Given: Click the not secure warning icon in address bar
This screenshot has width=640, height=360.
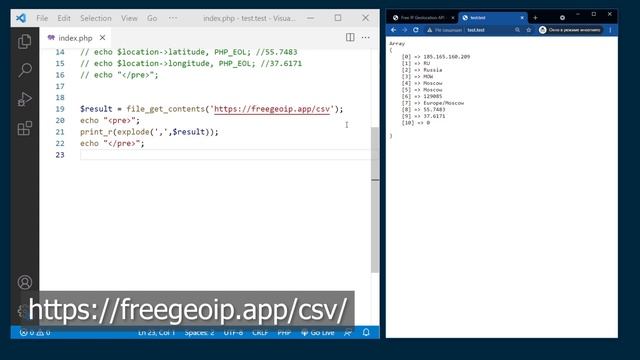Looking at the screenshot, I should (429, 30).
